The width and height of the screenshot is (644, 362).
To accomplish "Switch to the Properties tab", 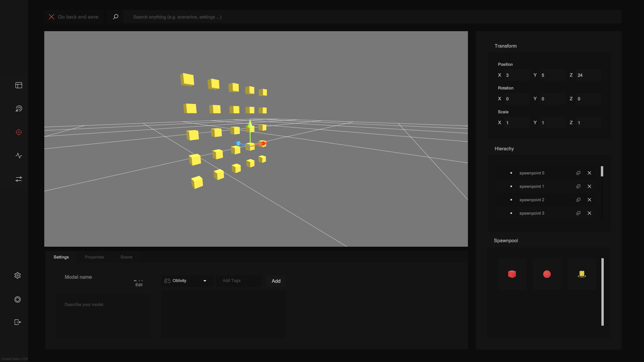I will (x=94, y=257).
